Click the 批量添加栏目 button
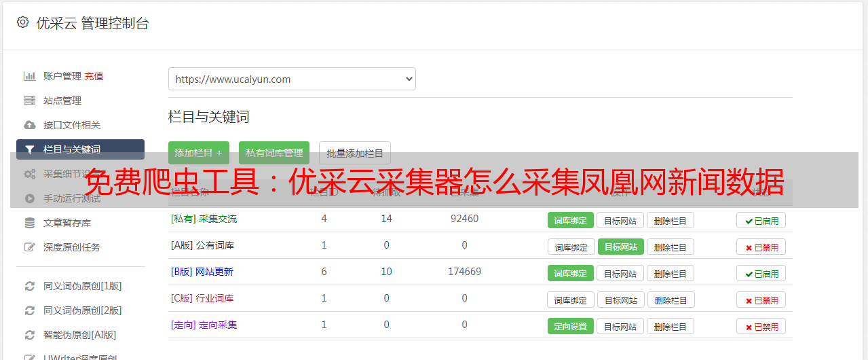 pos(355,153)
